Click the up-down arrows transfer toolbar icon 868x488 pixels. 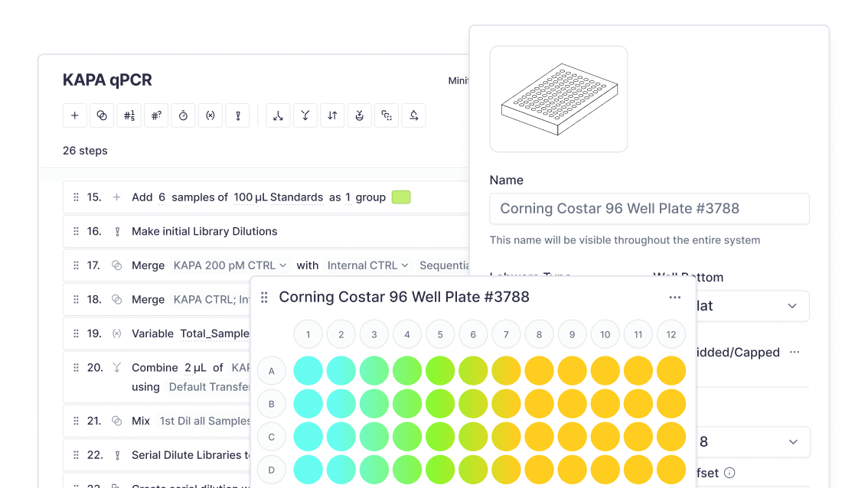pyautogui.click(x=332, y=115)
